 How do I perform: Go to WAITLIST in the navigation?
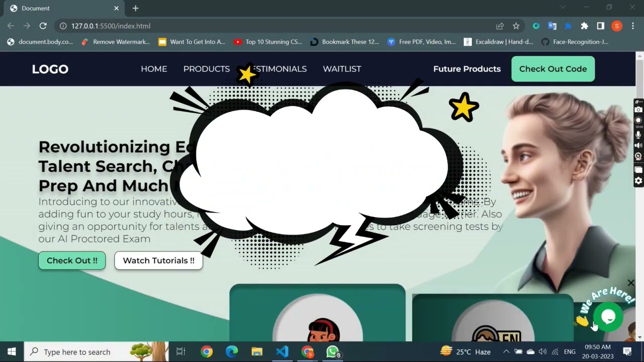[x=342, y=69]
